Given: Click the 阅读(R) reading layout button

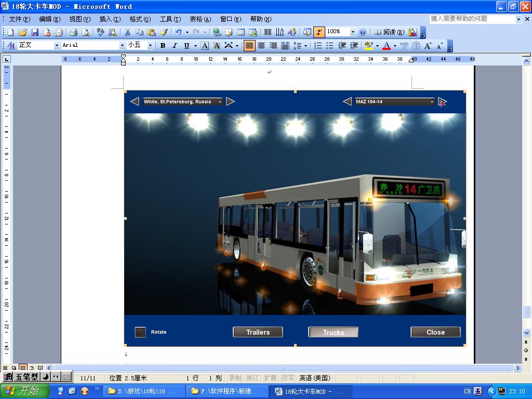Looking at the screenshot, I should [x=389, y=32].
